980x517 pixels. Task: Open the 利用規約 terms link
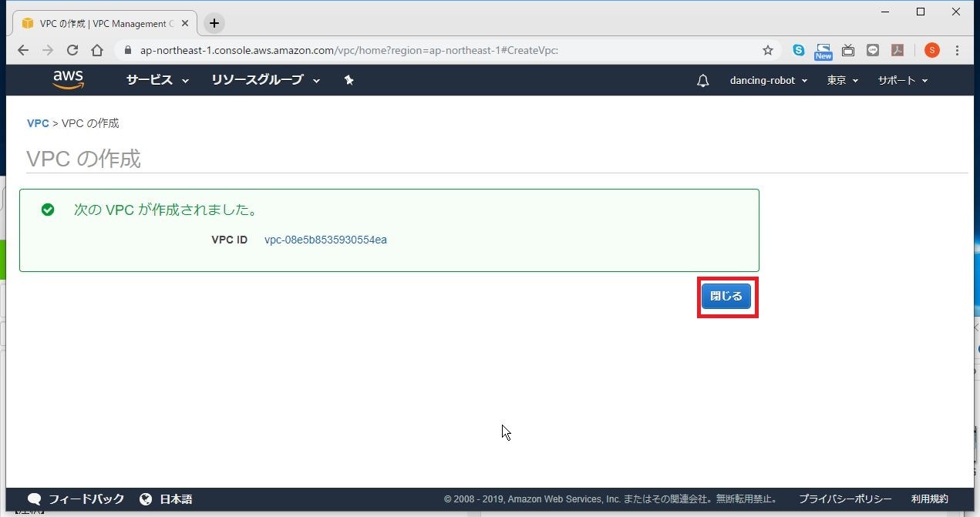[930, 499]
